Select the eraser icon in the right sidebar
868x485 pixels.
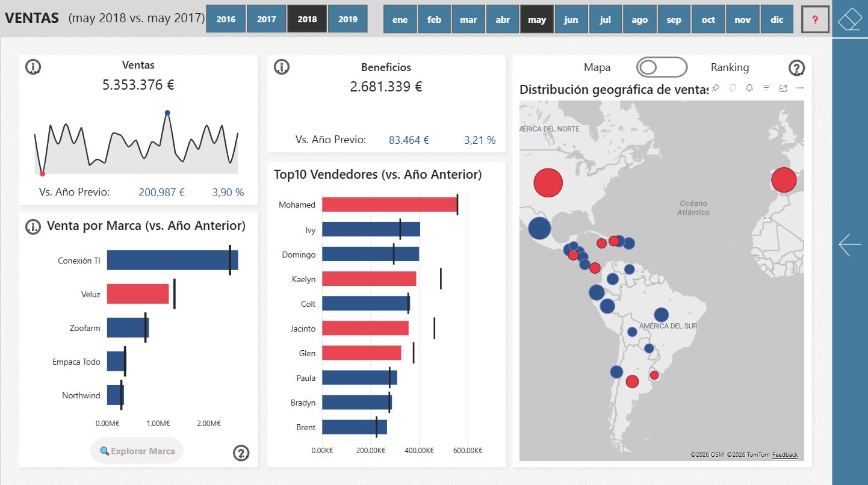(x=849, y=18)
